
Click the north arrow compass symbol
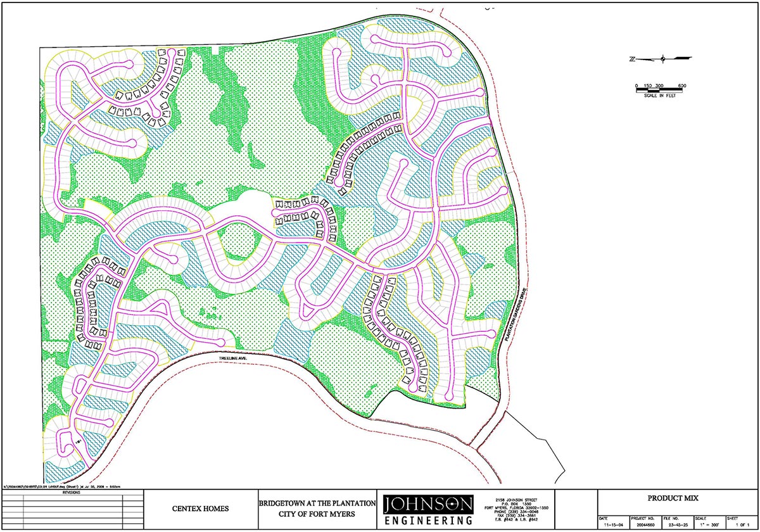point(661,59)
